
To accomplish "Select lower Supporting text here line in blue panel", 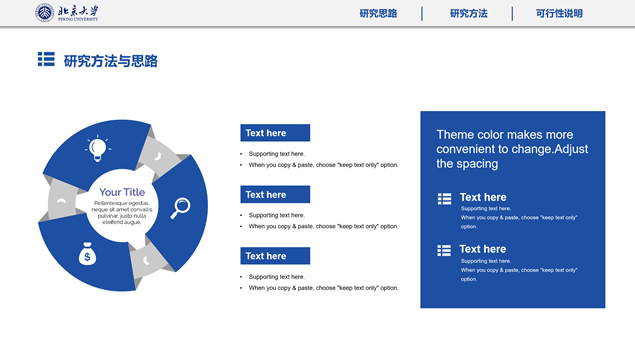I will 486,261.
